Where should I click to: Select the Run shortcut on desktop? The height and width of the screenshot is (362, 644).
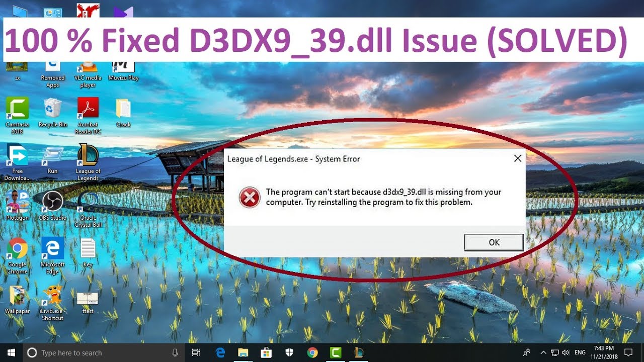point(53,159)
